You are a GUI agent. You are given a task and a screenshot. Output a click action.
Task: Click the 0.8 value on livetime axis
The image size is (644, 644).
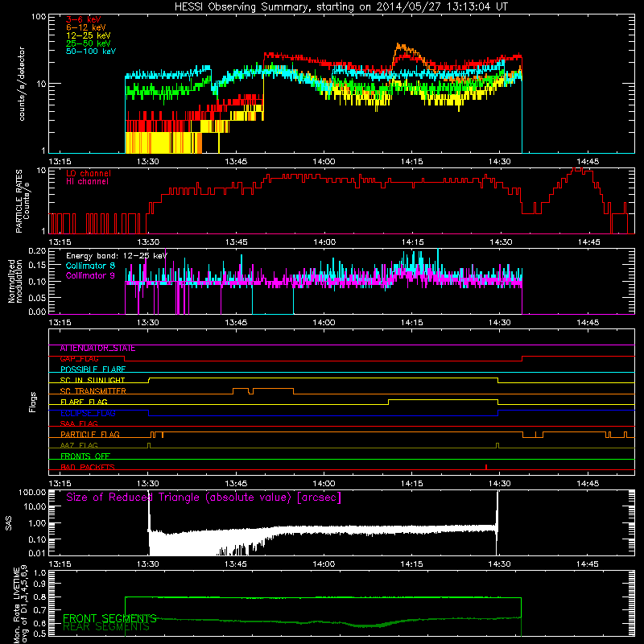pyautogui.click(x=39, y=597)
